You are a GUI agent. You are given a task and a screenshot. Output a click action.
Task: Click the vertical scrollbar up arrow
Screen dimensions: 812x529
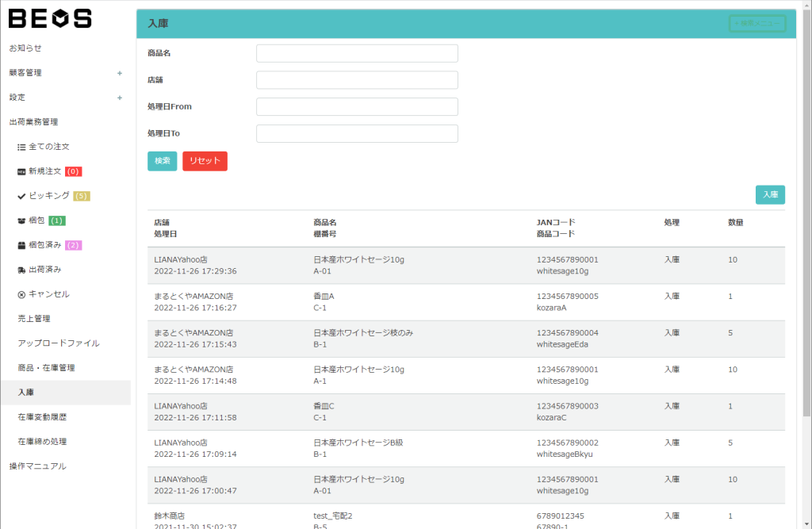point(806,6)
